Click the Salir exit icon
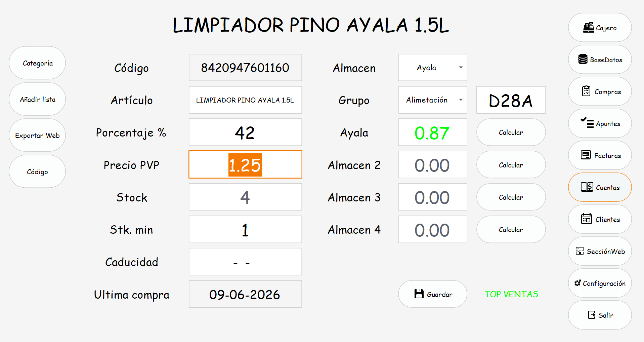Image resolution: width=644 pixels, height=342 pixels. [592, 315]
